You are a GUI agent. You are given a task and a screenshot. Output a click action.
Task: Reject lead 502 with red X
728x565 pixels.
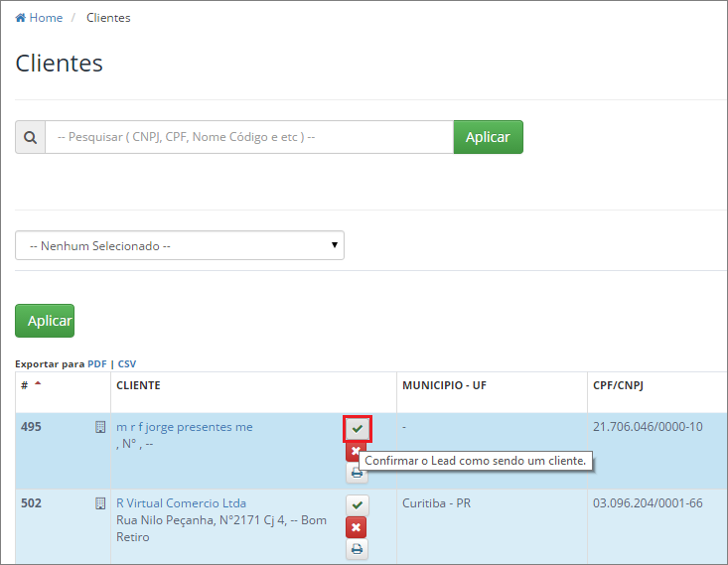356,527
